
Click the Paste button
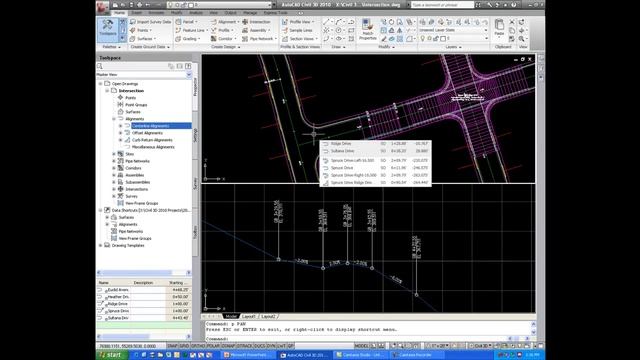click(x=499, y=28)
